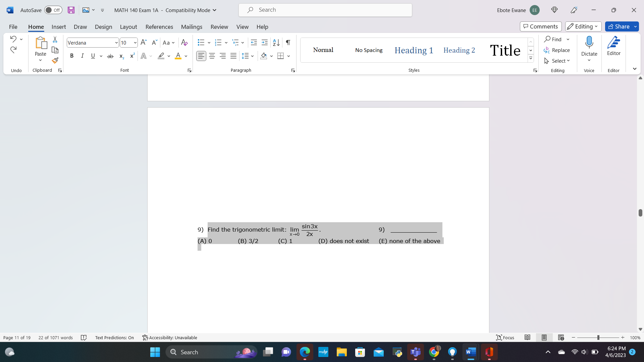Image resolution: width=644 pixels, height=362 pixels.
Task: Expand the text highlight color options
Action: [x=169, y=56]
